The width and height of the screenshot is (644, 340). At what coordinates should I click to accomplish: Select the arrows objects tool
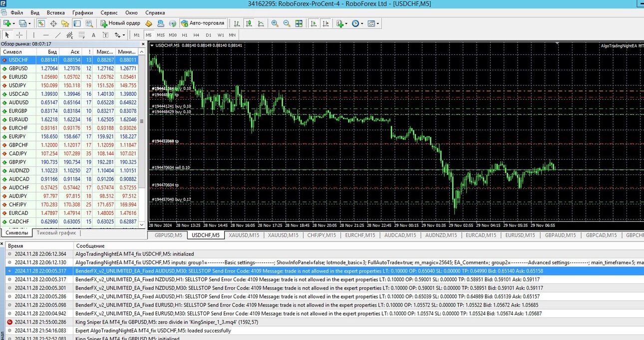point(118,35)
